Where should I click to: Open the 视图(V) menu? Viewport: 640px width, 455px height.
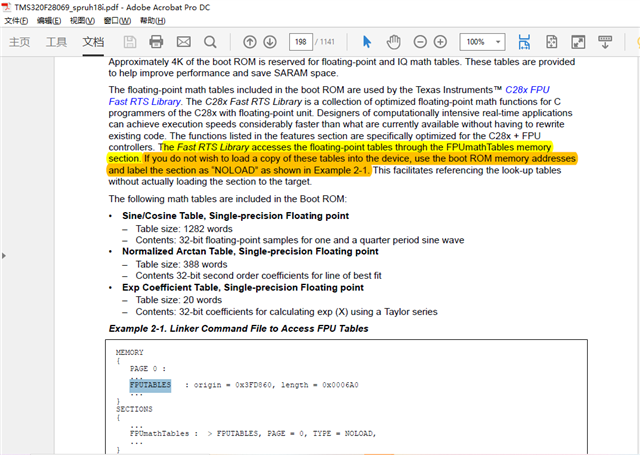coord(82,20)
